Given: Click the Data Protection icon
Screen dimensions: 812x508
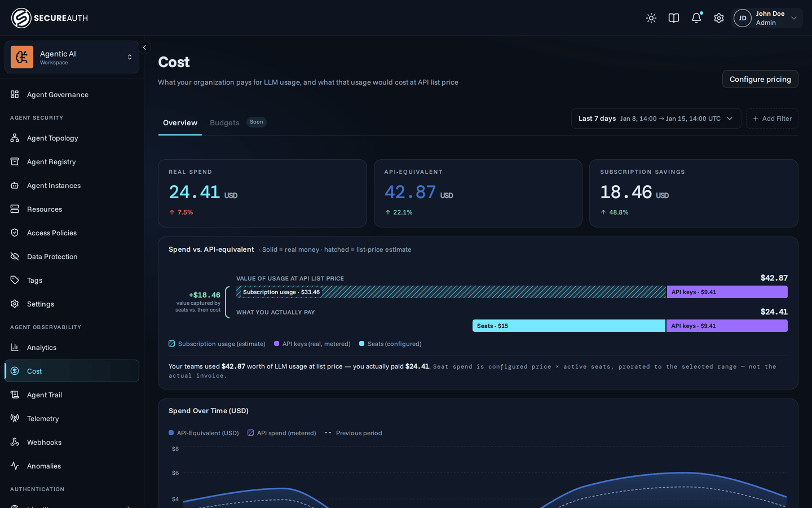Looking at the screenshot, I should [x=15, y=256].
